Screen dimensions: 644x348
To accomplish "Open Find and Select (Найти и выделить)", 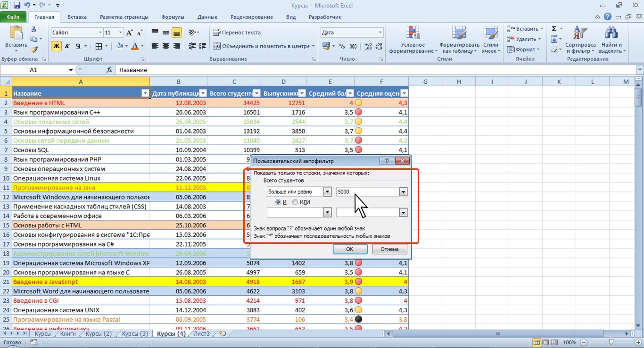I will coord(612,40).
